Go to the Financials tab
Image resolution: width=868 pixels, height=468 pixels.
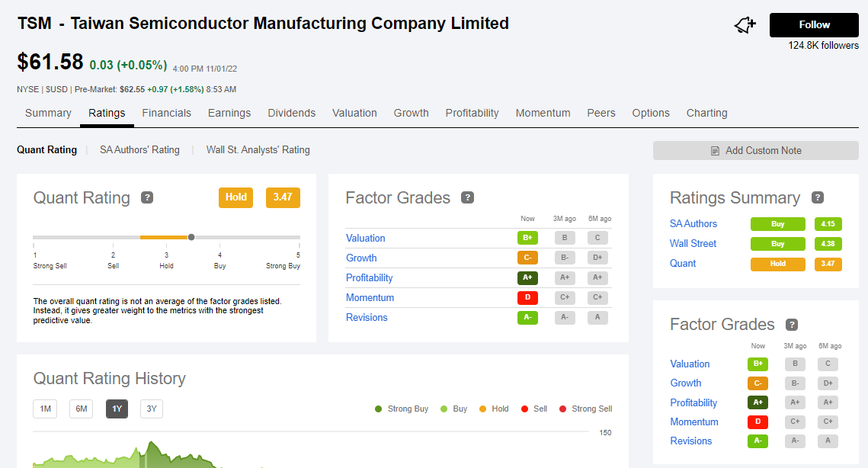point(167,113)
